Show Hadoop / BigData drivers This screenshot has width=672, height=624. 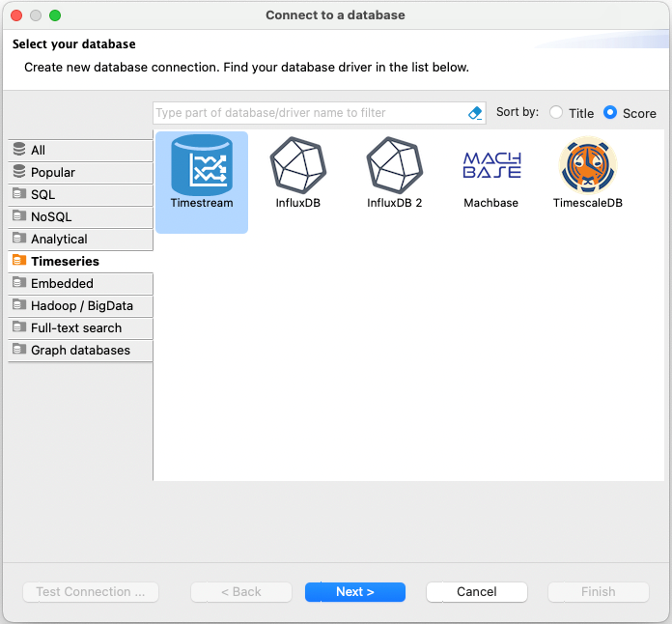click(x=80, y=306)
